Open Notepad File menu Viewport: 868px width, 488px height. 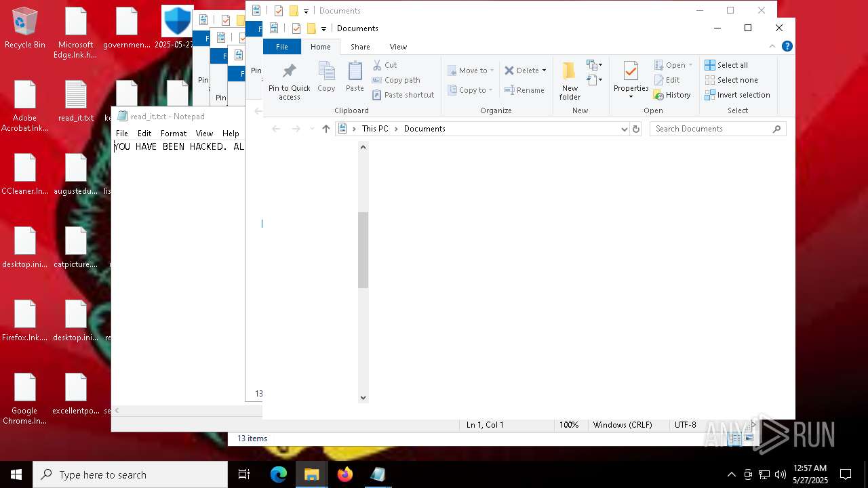click(x=122, y=134)
